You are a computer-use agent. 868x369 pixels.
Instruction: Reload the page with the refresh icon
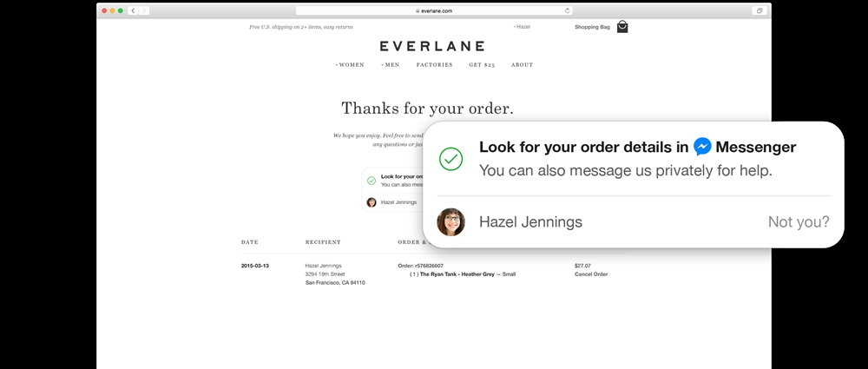pyautogui.click(x=567, y=10)
